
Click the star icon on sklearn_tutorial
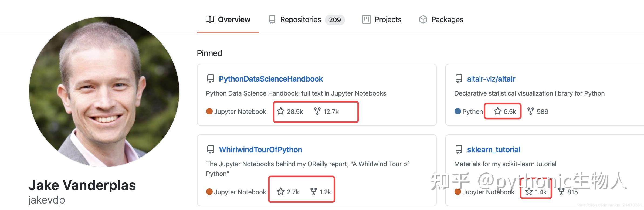(529, 191)
